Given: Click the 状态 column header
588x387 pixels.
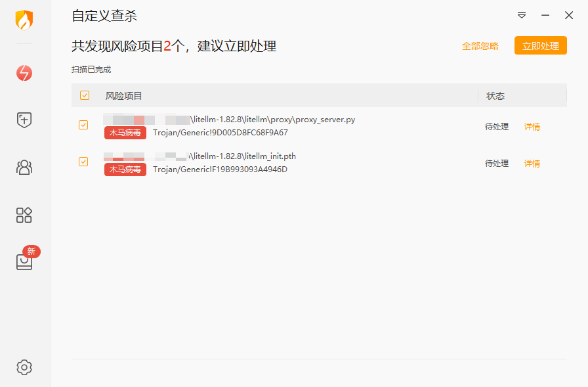Looking at the screenshot, I should point(495,96).
